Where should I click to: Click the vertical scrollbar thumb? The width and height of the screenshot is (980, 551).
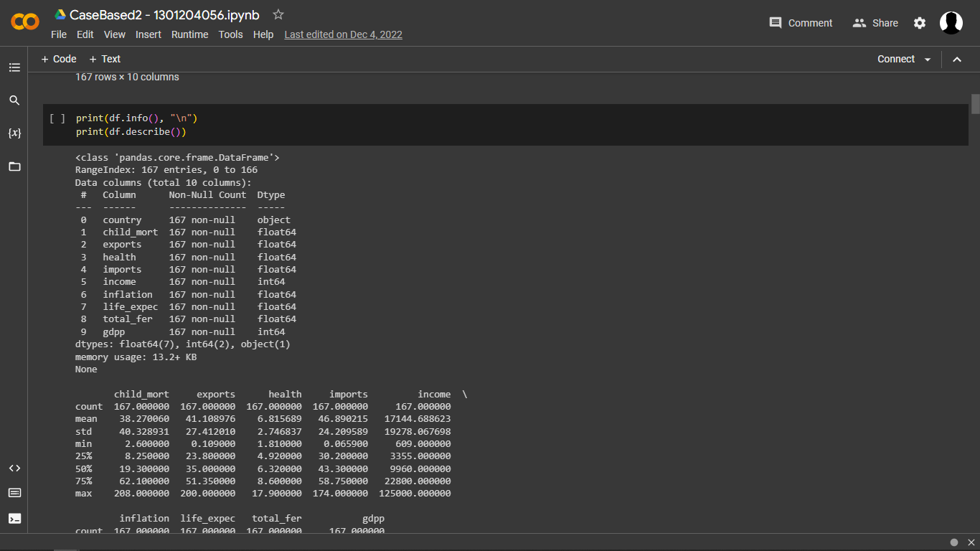point(975,104)
